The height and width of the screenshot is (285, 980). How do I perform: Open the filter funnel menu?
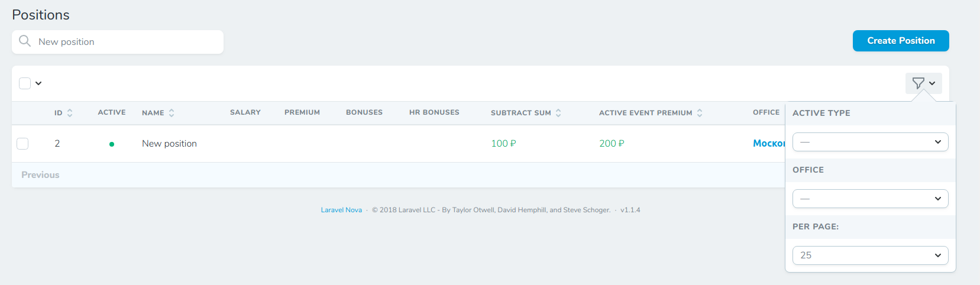923,83
